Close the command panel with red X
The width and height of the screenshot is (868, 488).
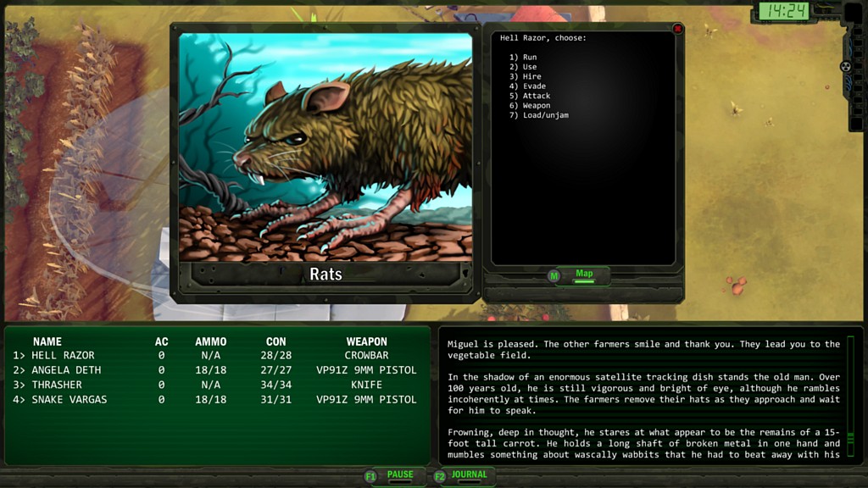[x=677, y=30]
